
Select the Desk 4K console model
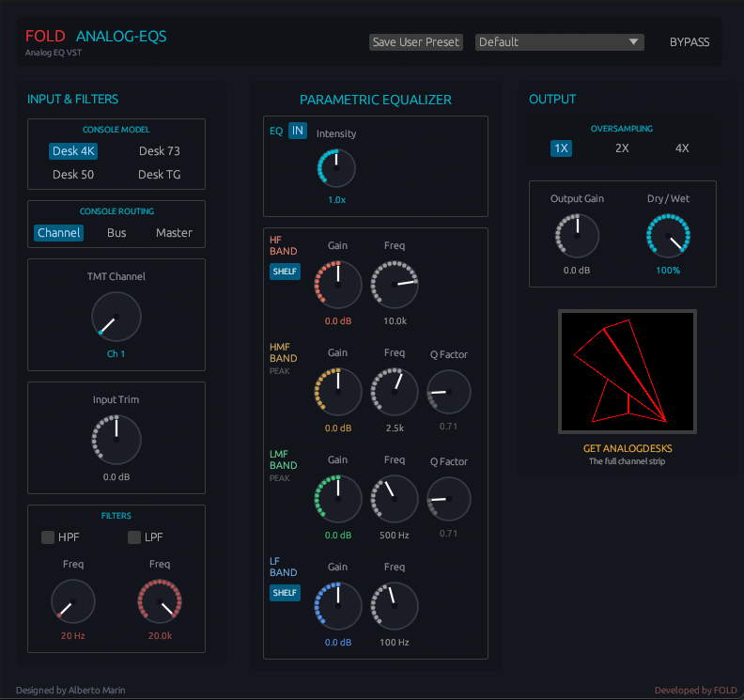[73, 151]
